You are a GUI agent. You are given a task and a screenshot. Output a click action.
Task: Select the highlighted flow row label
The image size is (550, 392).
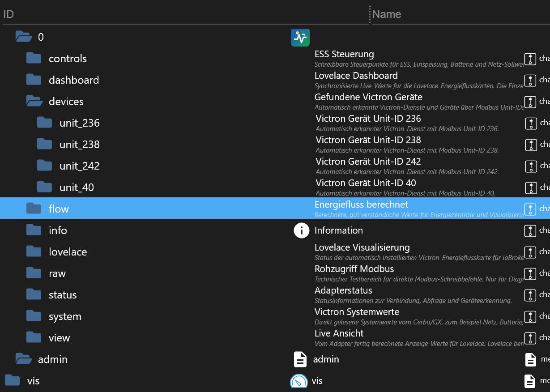point(59,209)
